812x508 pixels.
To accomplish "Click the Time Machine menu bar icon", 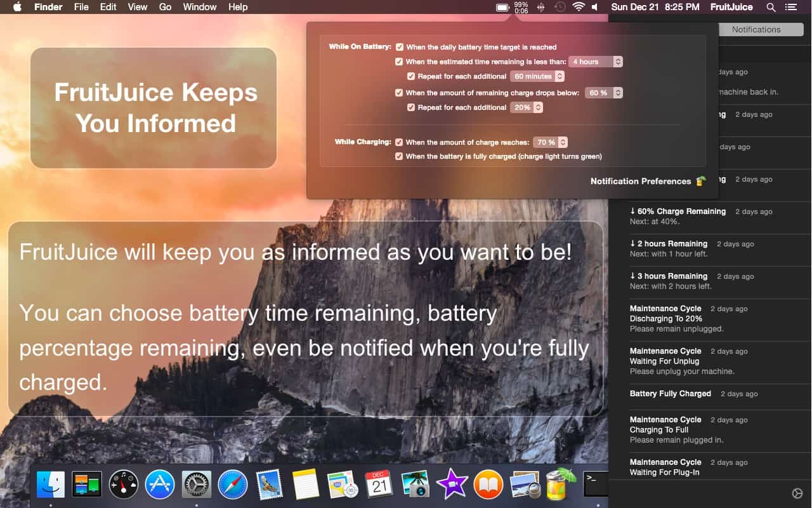I will click(560, 8).
